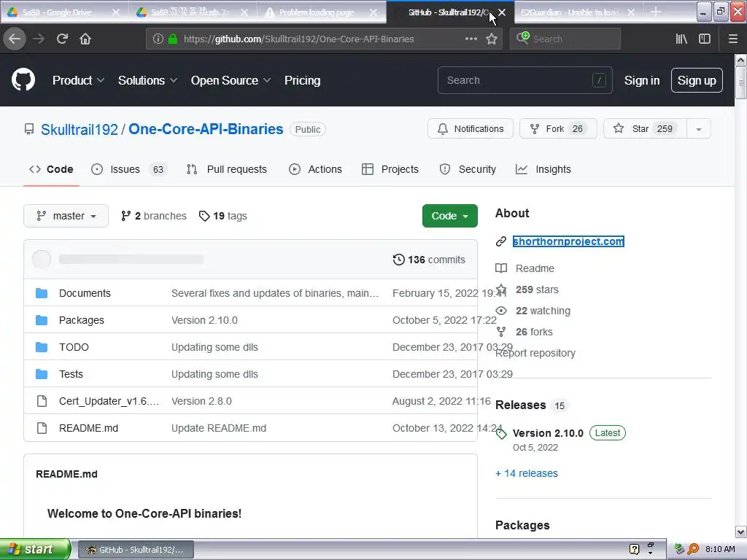Image resolution: width=747 pixels, height=560 pixels.
Task: Switch to the Pull requests tab
Action: [x=226, y=169]
